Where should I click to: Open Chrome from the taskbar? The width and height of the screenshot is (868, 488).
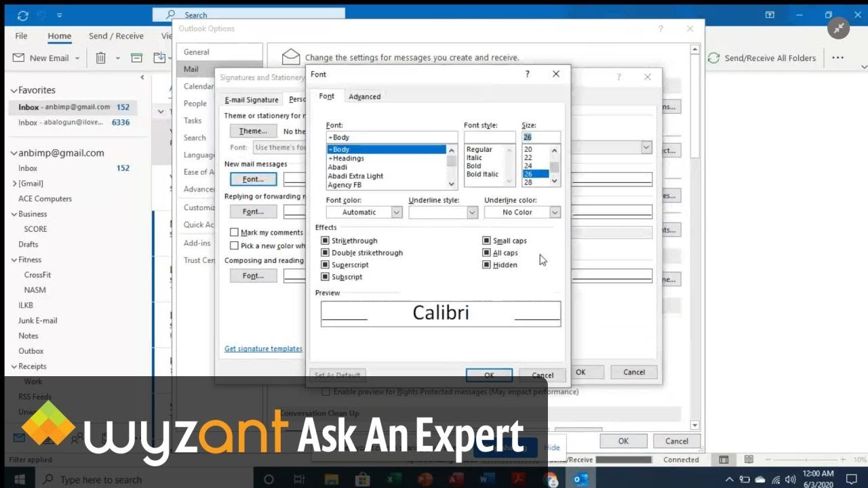pos(550,479)
